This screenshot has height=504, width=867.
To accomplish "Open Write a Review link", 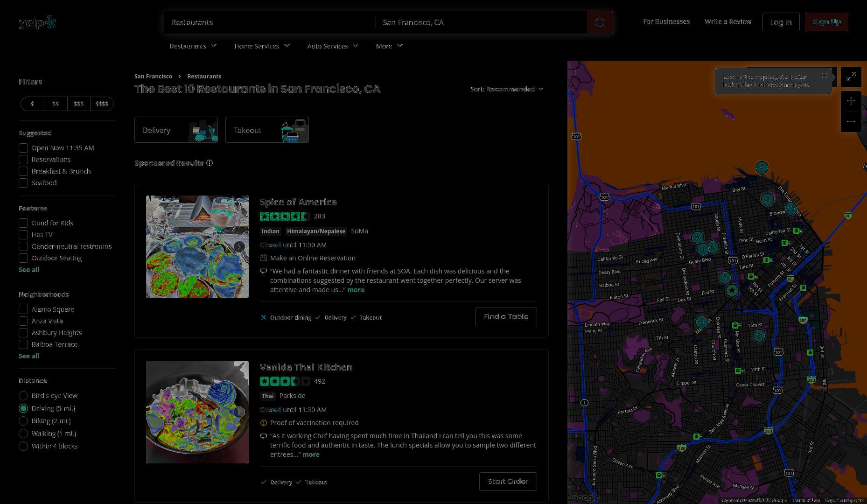I will point(728,21).
